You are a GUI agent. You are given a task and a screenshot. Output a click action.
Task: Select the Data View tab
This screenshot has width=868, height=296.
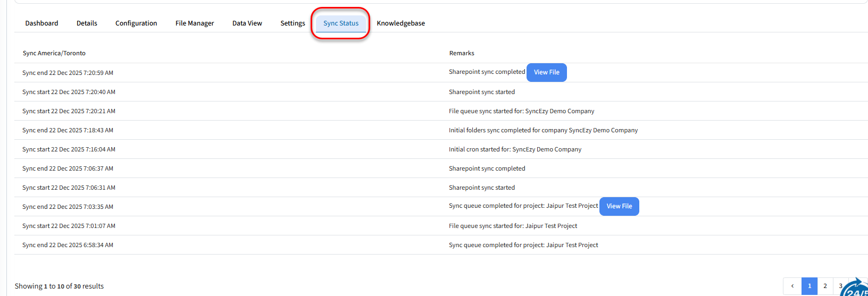[x=247, y=23]
